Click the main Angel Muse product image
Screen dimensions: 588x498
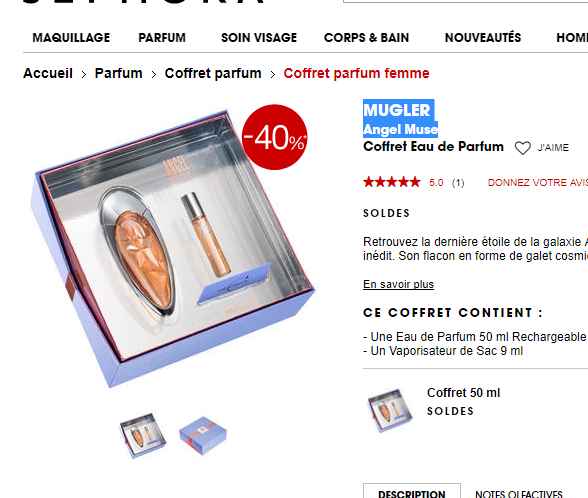coord(172,248)
